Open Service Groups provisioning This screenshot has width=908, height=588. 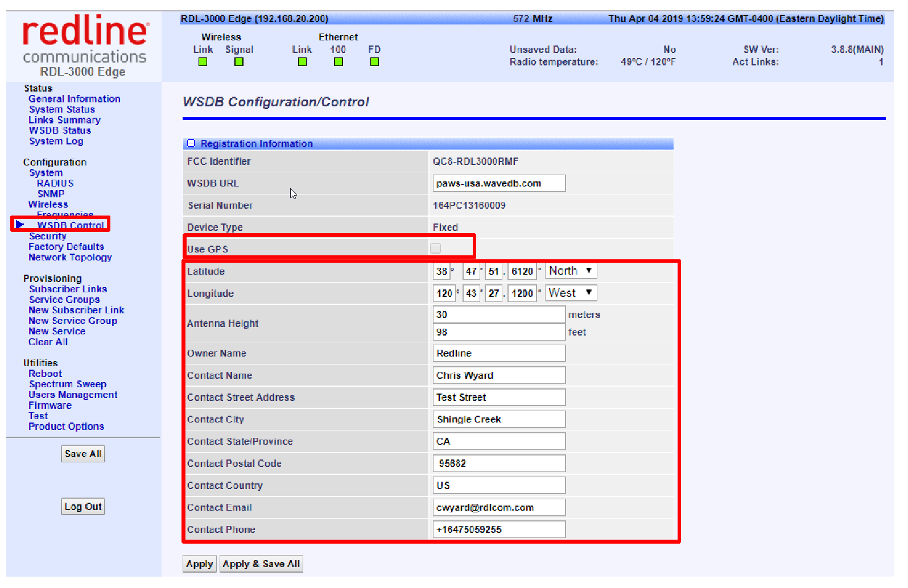point(64,300)
